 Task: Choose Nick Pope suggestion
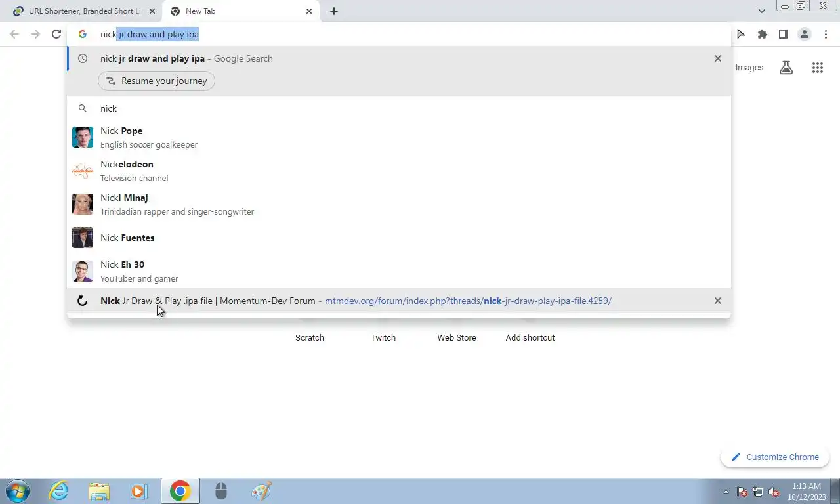399,137
